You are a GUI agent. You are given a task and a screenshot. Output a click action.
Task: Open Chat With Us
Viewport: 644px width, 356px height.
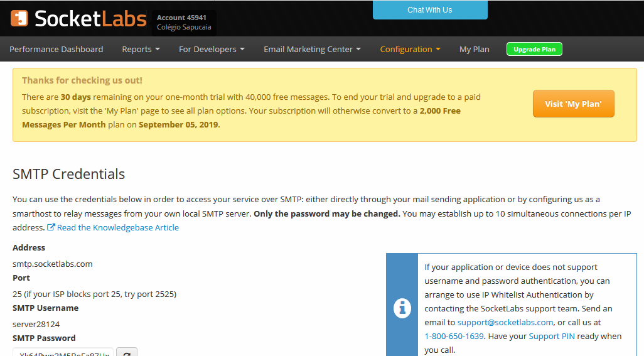point(430,10)
